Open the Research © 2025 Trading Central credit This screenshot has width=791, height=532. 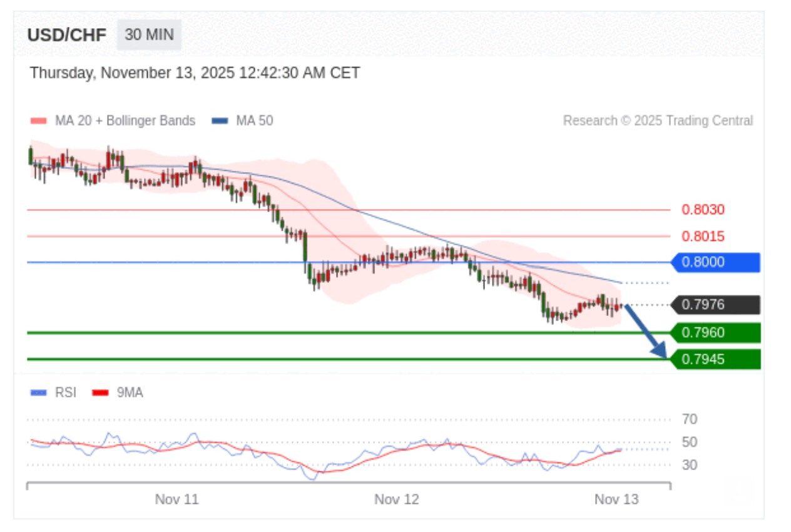[658, 121]
